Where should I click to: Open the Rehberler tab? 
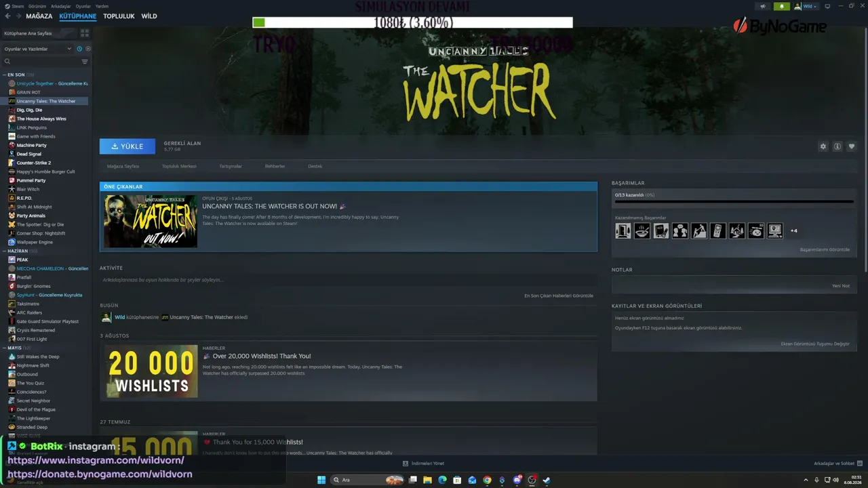(275, 166)
